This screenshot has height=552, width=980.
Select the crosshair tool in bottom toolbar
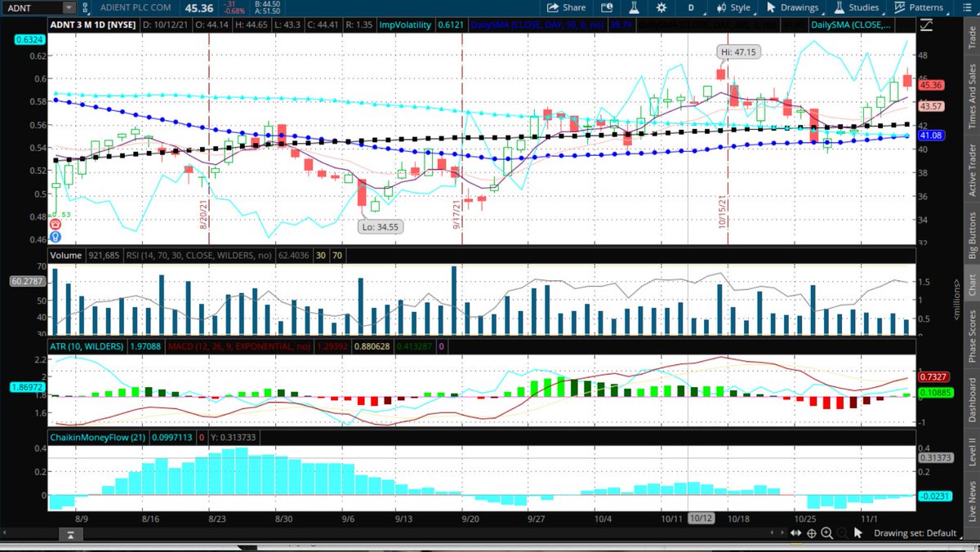(x=812, y=533)
